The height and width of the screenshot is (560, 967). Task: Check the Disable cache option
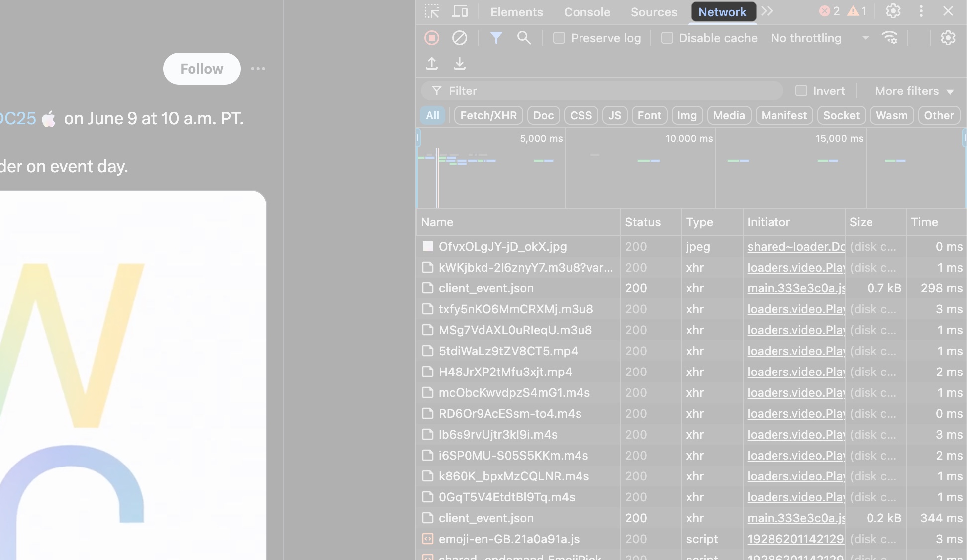pyautogui.click(x=667, y=38)
